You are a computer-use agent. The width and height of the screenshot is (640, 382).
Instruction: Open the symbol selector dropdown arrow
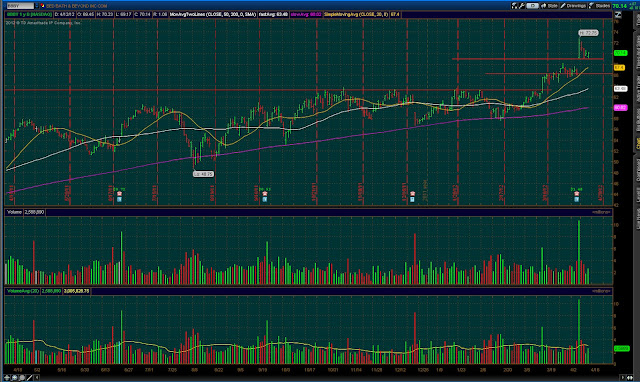tap(36, 6)
